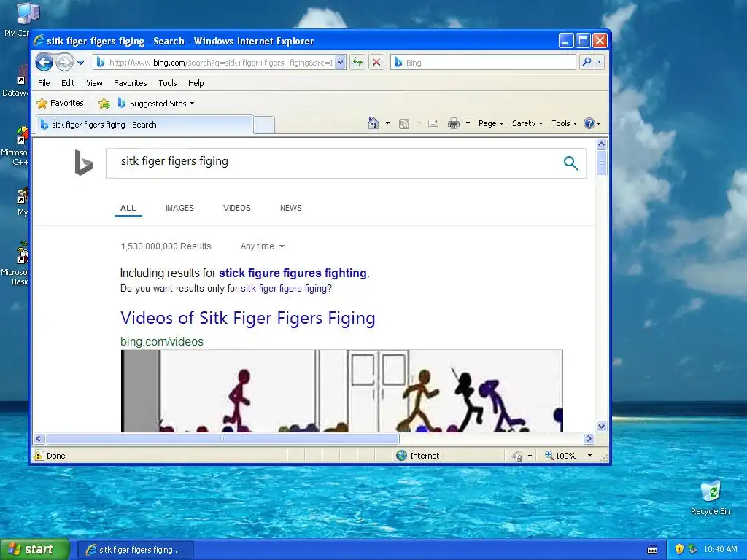The image size is (747, 560).
Task: Open the recent pages dropdown arrow
Action: [80, 63]
